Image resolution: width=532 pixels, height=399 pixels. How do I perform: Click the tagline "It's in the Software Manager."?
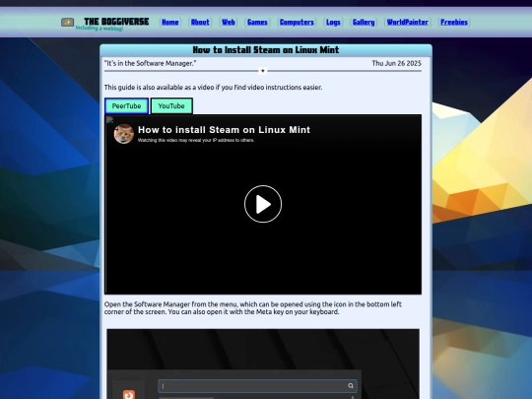(150, 63)
